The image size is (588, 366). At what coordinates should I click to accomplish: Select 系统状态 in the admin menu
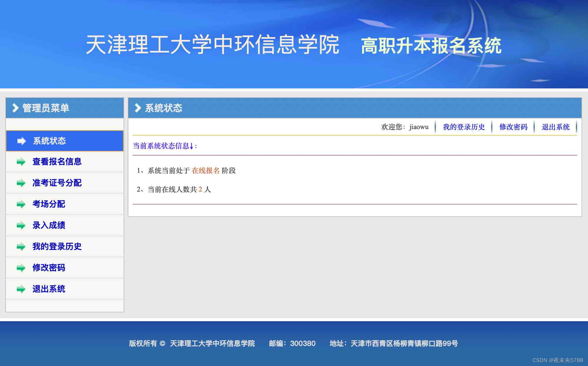[65, 141]
